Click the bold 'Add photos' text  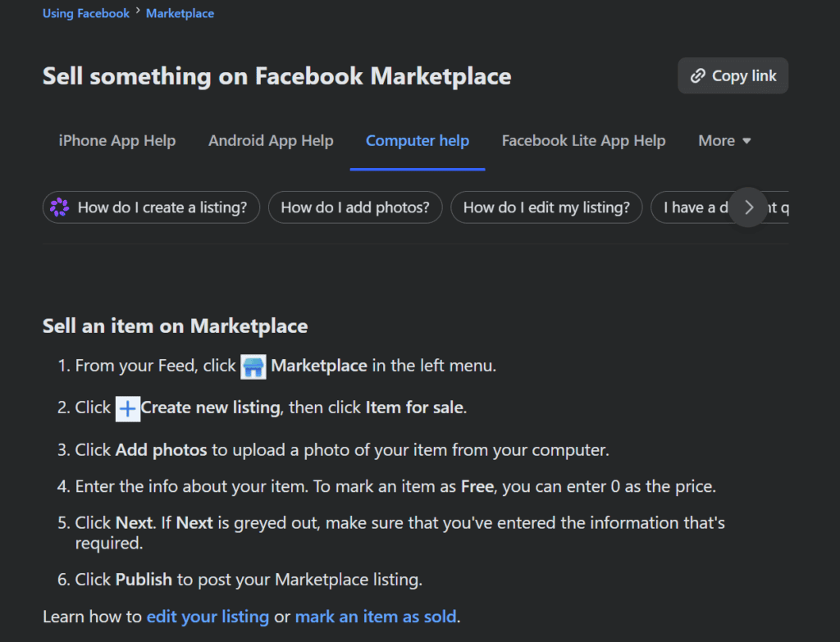pyautogui.click(x=162, y=450)
